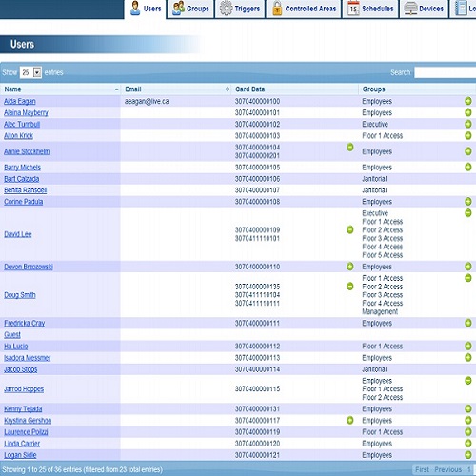Expand card data for Devon Brzozowski

coord(350,267)
